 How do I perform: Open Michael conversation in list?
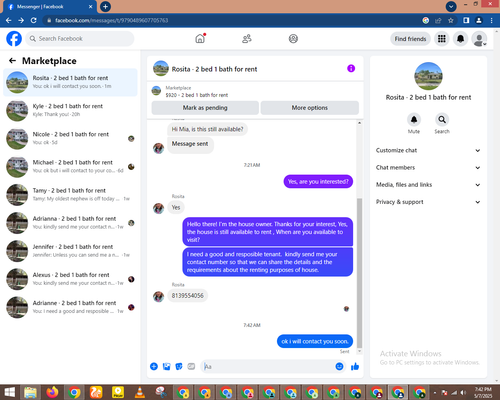tap(70, 167)
